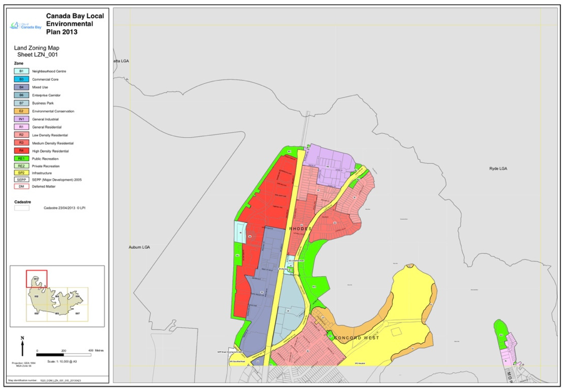565x392 pixels.
Task: Click the RHODES suburb label on map
Action: coord(300,229)
